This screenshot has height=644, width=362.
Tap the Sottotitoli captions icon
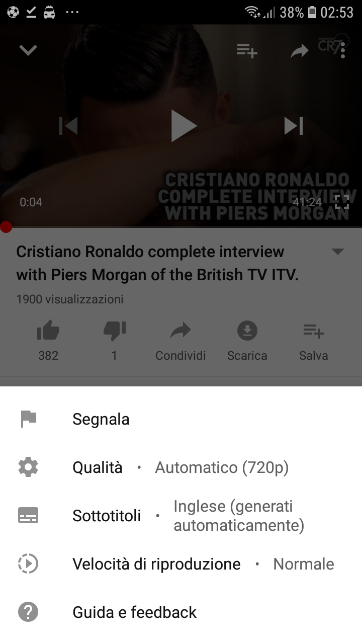click(28, 516)
